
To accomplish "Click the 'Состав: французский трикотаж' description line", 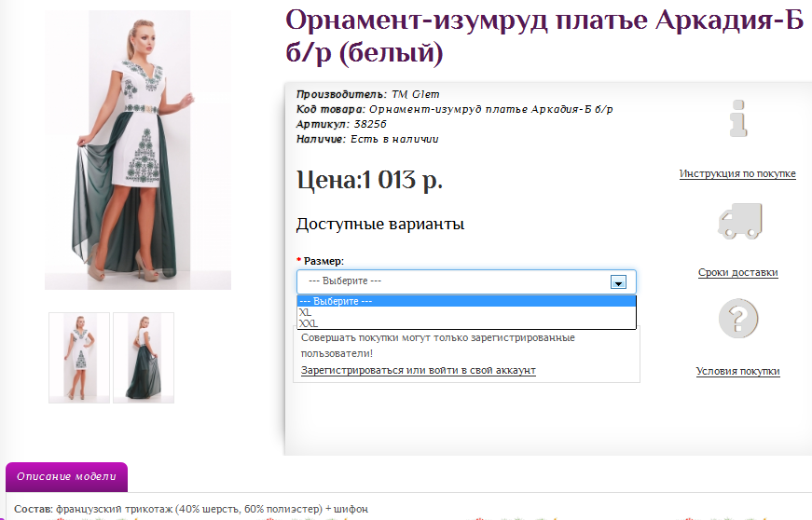I will coord(191,509).
